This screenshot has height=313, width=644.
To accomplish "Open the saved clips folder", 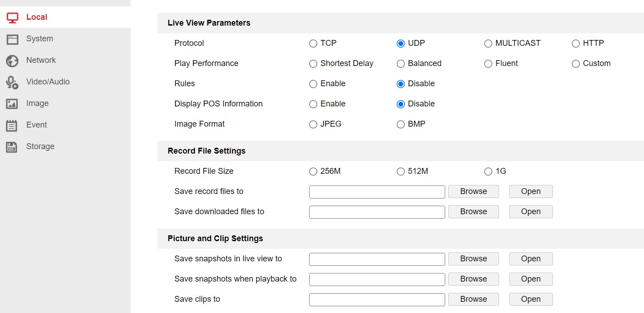I will 530,299.
